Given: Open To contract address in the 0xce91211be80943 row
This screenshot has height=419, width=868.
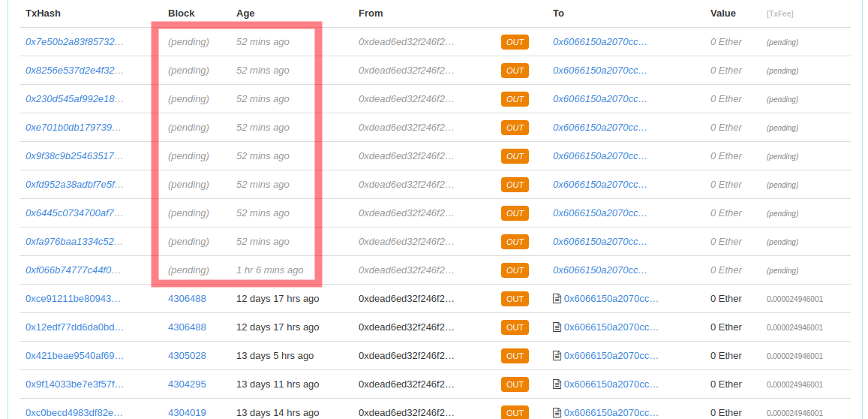Looking at the screenshot, I should click(611, 299).
